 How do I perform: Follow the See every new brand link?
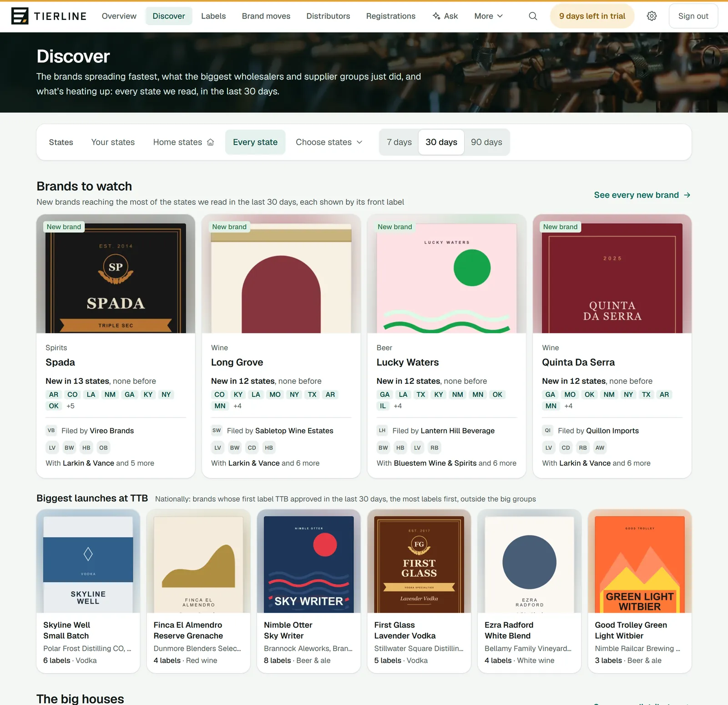(642, 195)
